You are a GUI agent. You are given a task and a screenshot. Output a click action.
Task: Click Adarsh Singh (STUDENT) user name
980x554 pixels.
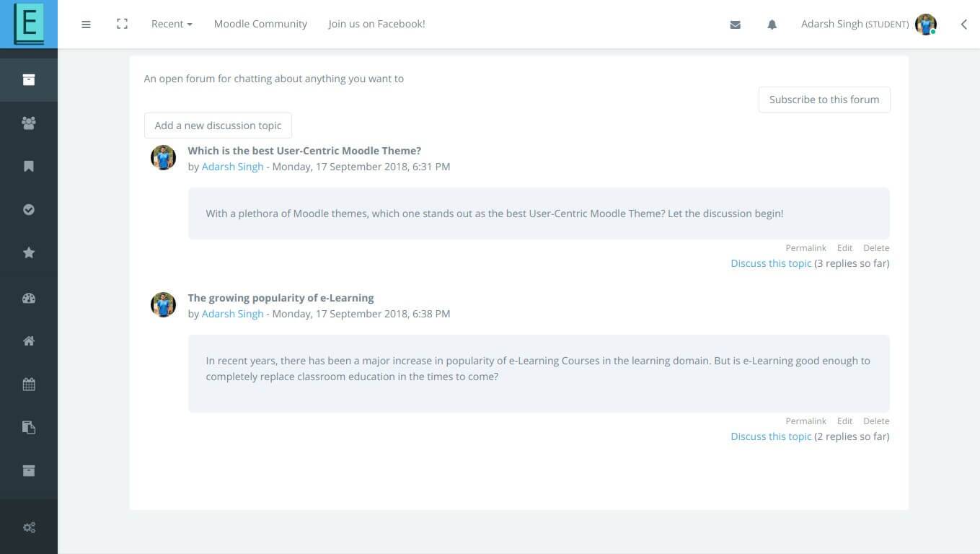855,24
